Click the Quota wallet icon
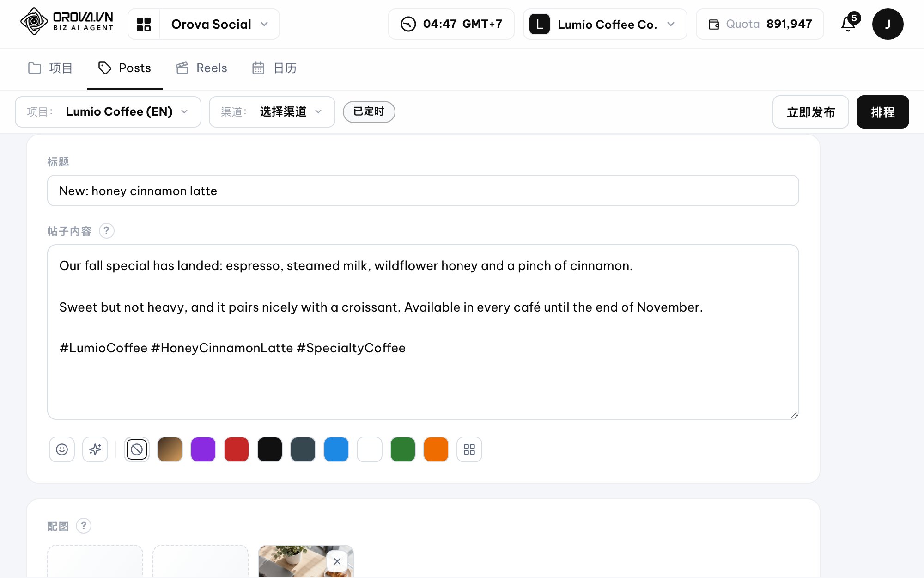Screen dimensions: 924x578 714,24
